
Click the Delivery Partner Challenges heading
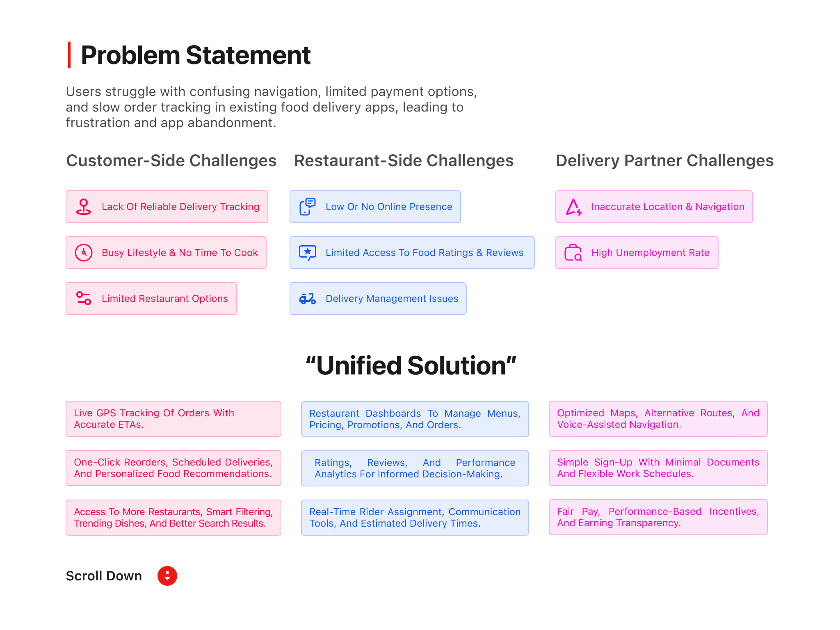pos(664,161)
